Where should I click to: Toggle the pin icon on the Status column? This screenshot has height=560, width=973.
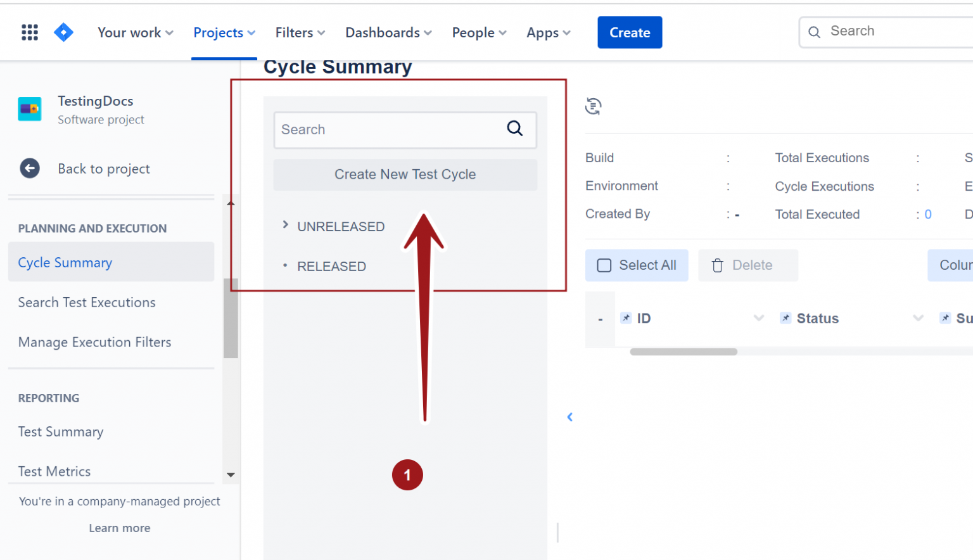click(785, 318)
